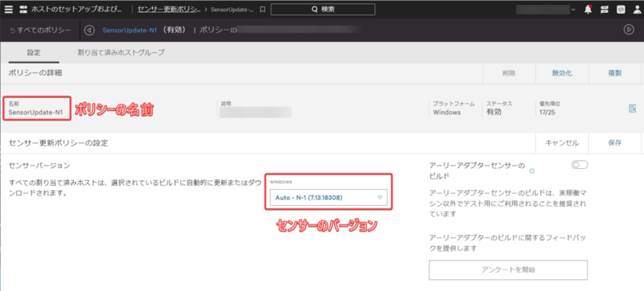Click the policy name value SensorUpdate-N1
This screenshot has height=291, width=644.
35,113
